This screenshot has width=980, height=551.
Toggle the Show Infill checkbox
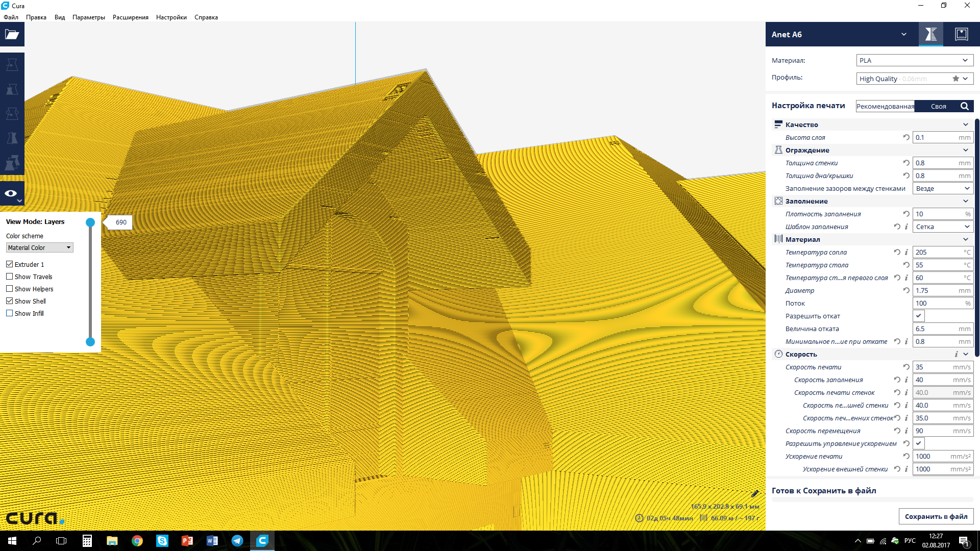10,313
